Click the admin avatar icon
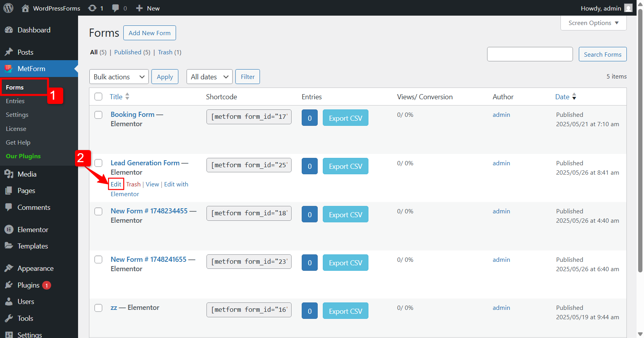Image resolution: width=644 pixels, height=338 pixels. [628, 8]
